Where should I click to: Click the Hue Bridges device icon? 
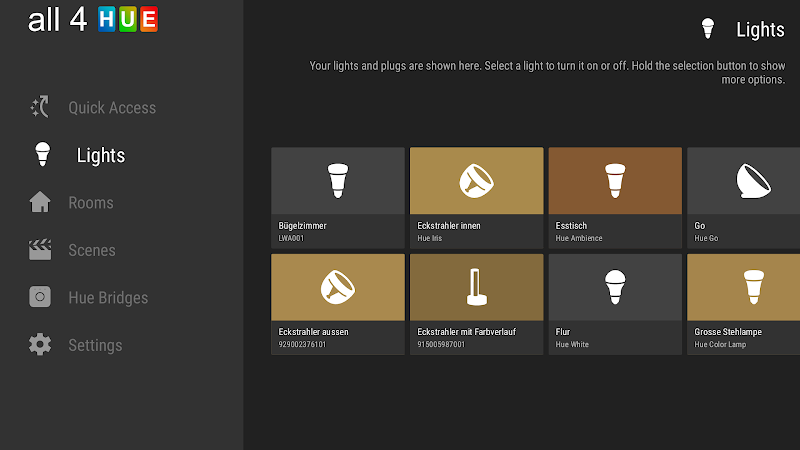click(x=40, y=296)
